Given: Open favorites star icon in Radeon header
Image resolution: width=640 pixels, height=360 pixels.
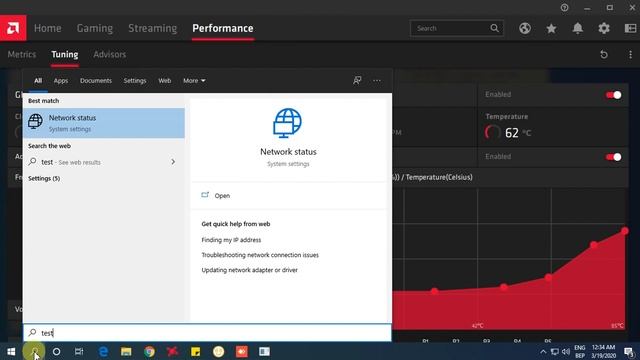Looking at the screenshot, I should pos(551,28).
